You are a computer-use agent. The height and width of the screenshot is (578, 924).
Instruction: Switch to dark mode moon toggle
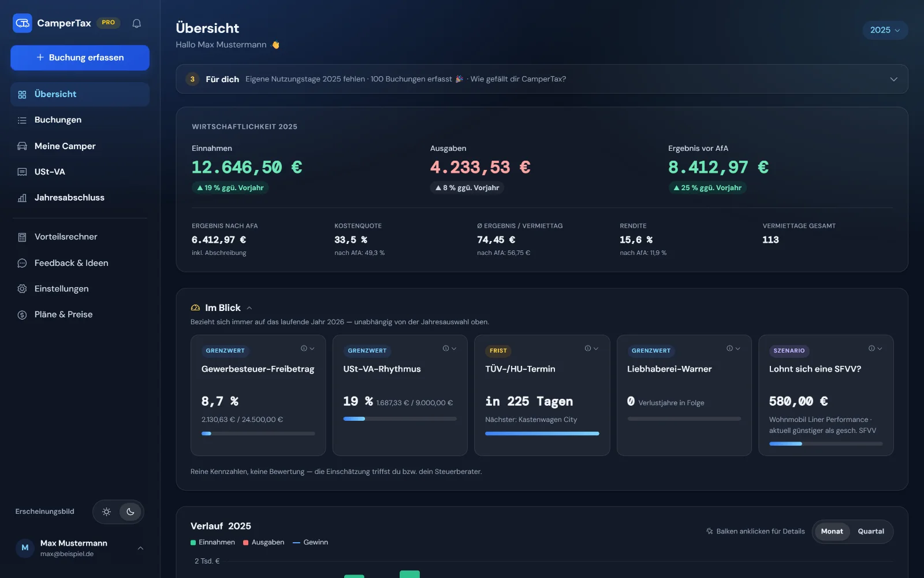[x=131, y=512]
